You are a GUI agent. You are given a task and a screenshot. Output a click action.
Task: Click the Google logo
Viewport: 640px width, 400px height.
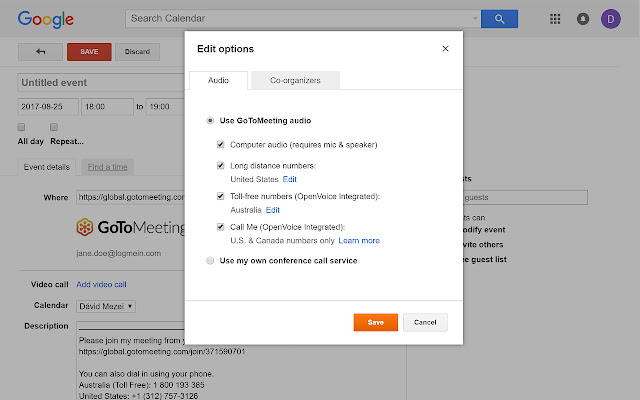tap(43, 19)
